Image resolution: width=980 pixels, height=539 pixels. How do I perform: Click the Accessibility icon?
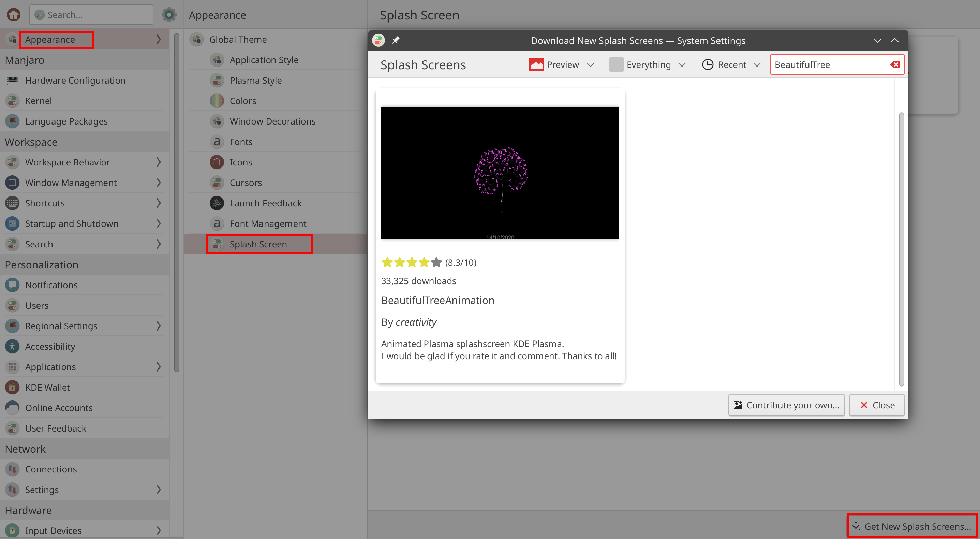[12, 346]
